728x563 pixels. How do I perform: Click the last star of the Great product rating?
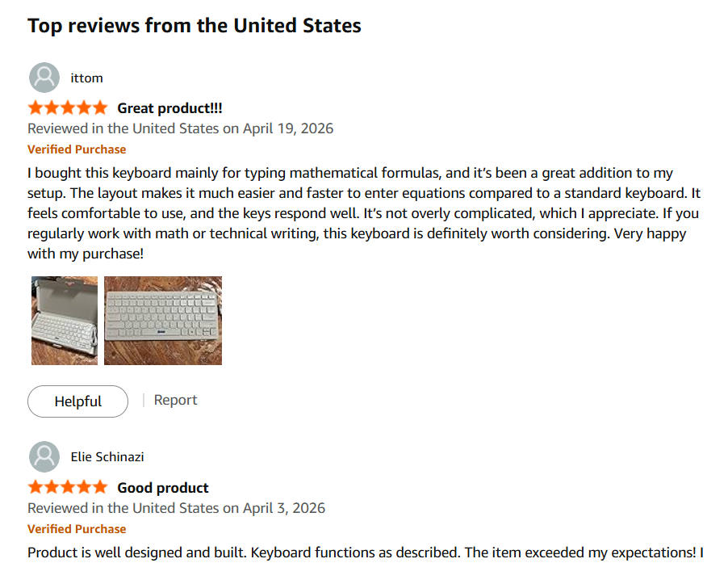pos(102,107)
